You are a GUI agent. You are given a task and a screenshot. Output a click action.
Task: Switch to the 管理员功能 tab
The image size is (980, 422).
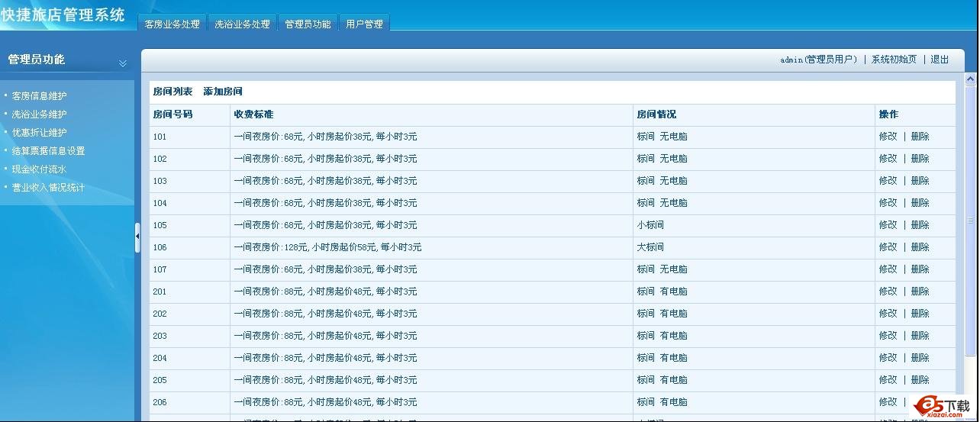pos(308,24)
